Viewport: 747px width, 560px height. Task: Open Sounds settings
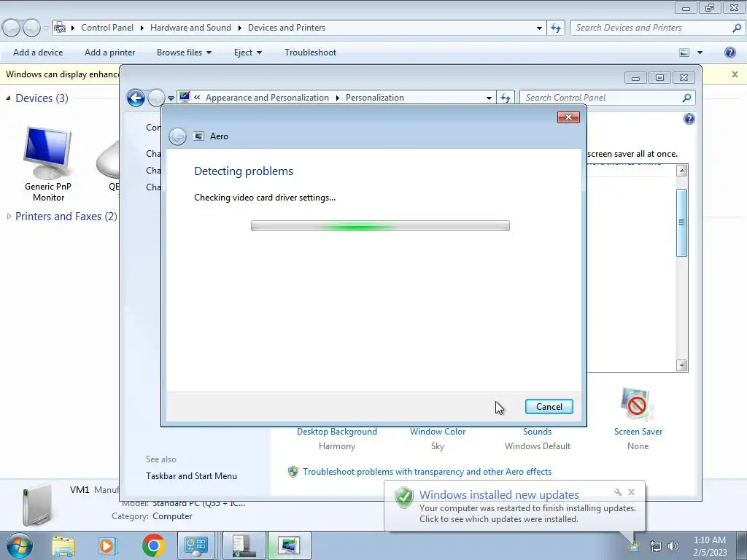538,432
